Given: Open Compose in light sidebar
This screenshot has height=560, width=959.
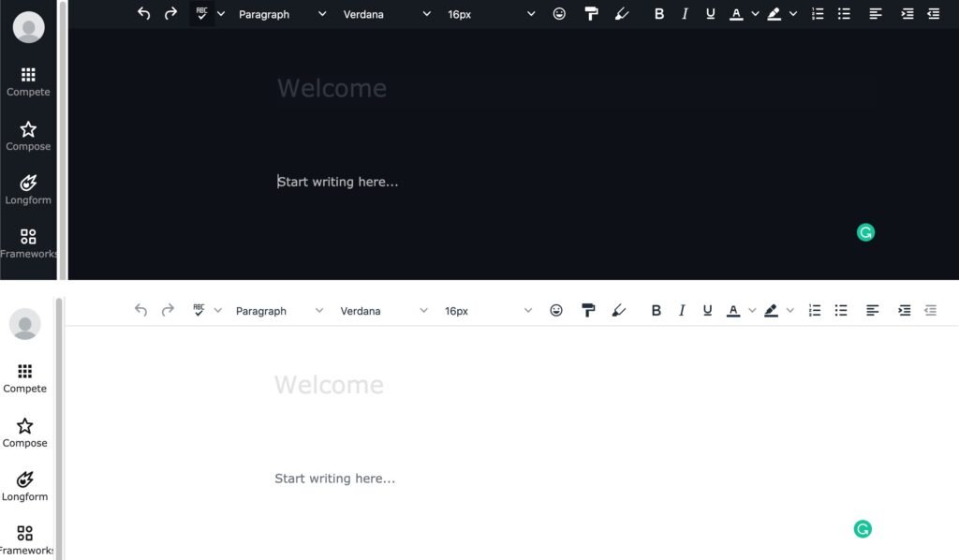Looking at the screenshot, I should tap(25, 433).
